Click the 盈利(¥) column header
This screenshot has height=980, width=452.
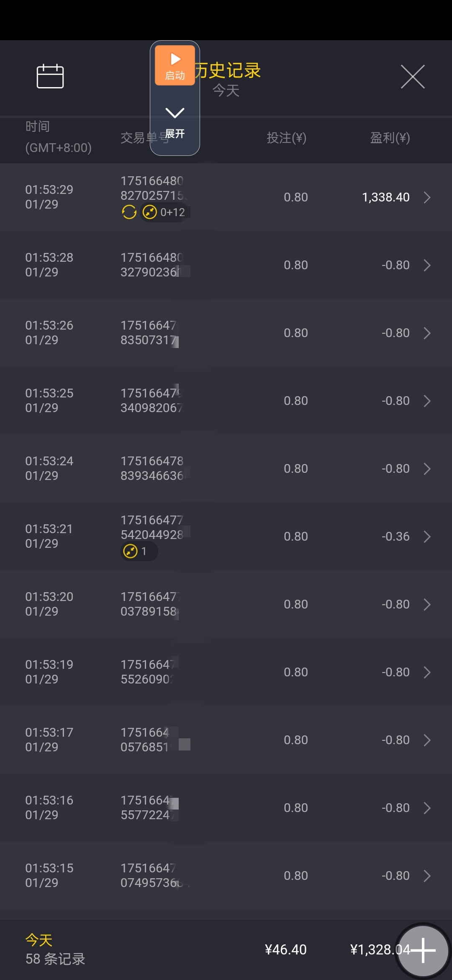pyautogui.click(x=390, y=138)
